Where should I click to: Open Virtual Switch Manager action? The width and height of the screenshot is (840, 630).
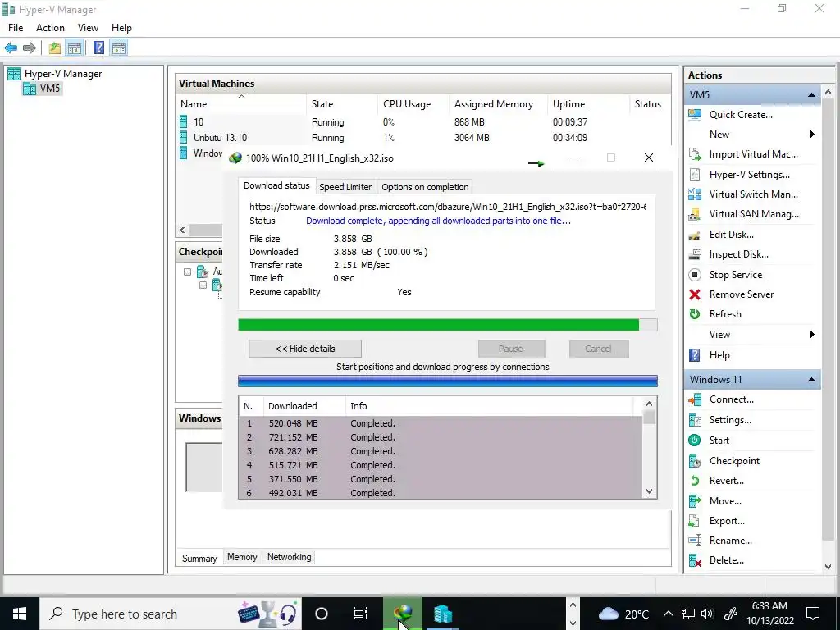click(753, 194)
